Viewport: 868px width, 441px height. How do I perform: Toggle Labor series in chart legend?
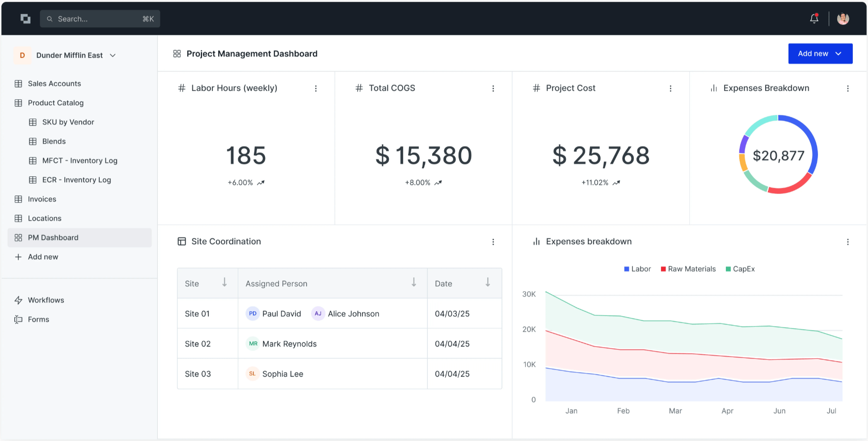pyautogui.click(x=637, y=269)
